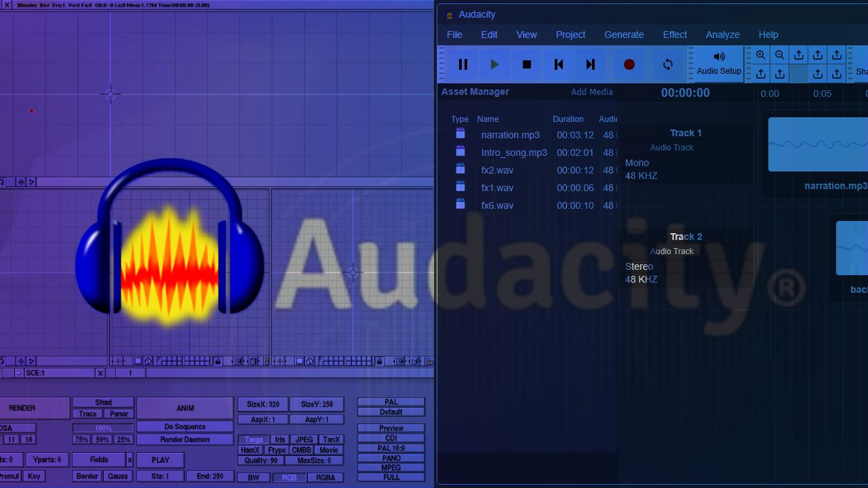
Task: Zoom out using the magnifier minus icon
Action: (x=780, y=56)
